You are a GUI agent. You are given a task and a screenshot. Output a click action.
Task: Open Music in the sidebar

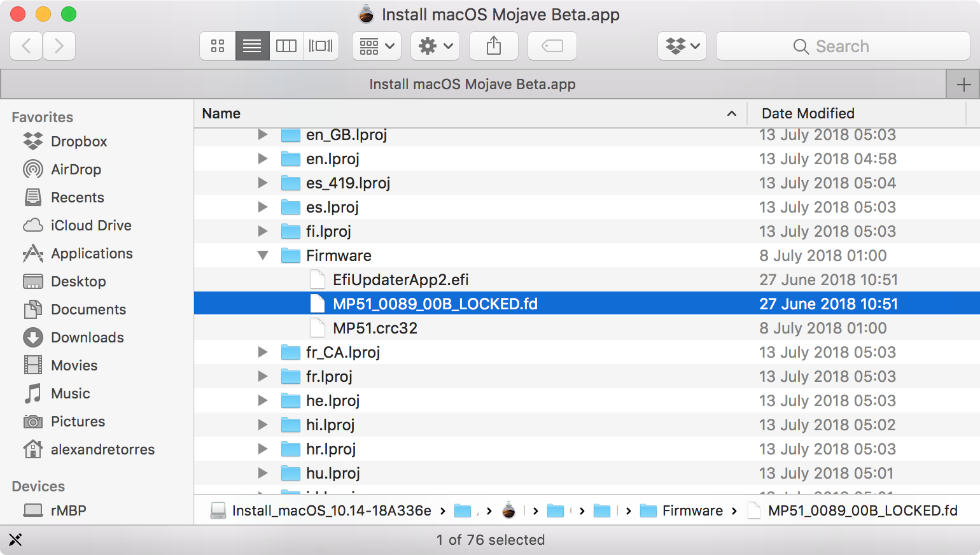point(57,393)
